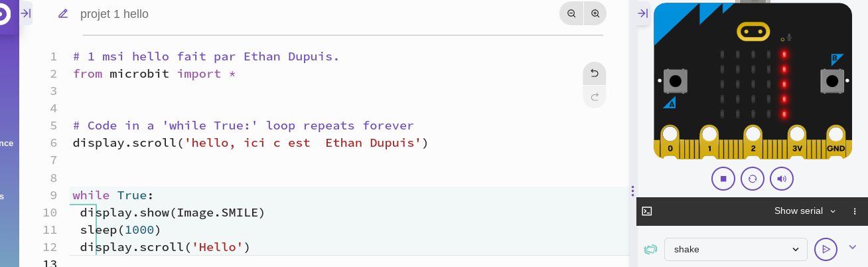Collapse the simulator panel
Image resolution: width=868 pixels, height=267 pixels.
point(642,13)
